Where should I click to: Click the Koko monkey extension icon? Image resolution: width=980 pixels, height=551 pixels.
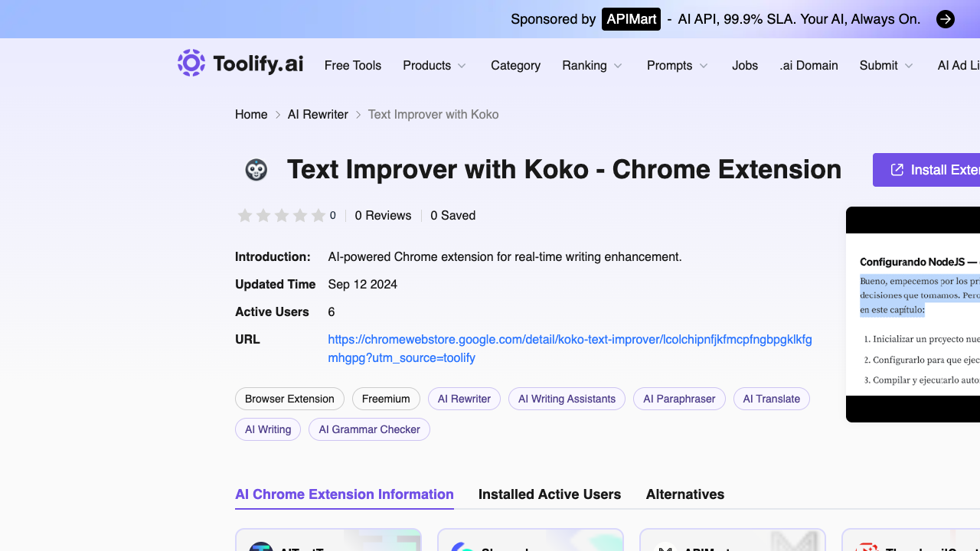[x=256, y=170]
